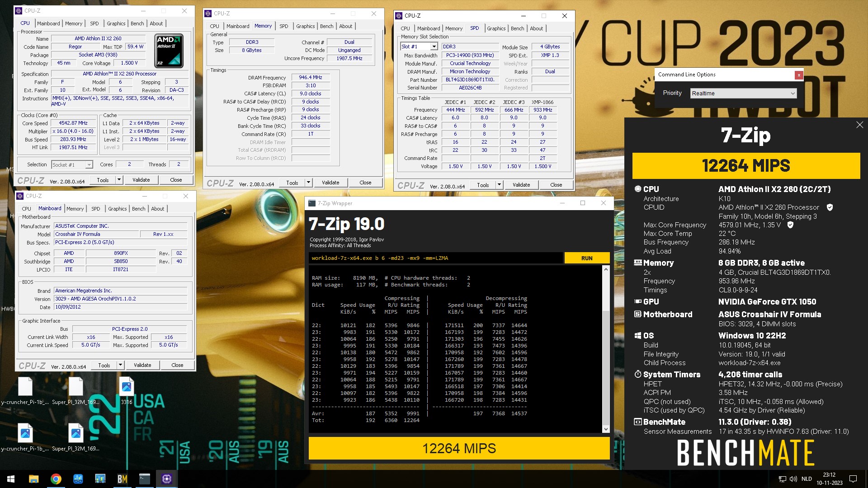Click the Part Number field BLT4G3D1869DT1TX0
This screenshot has height=488, width=868.
click(470, 80)
